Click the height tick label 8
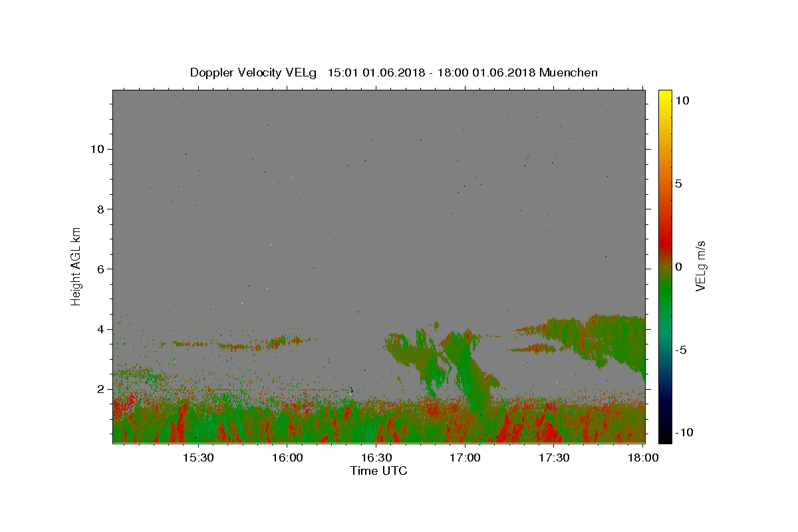This screenshot has width=798, height=532. pos(101,209)
